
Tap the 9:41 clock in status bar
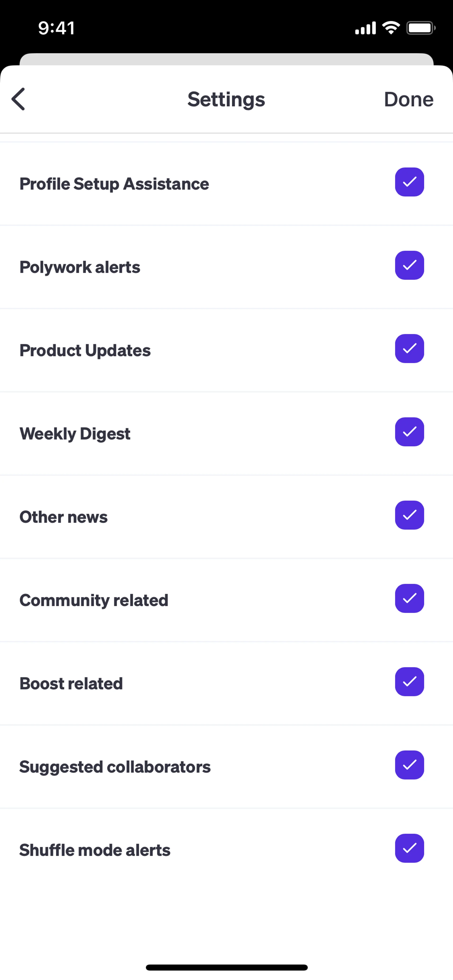click(56, 28)
